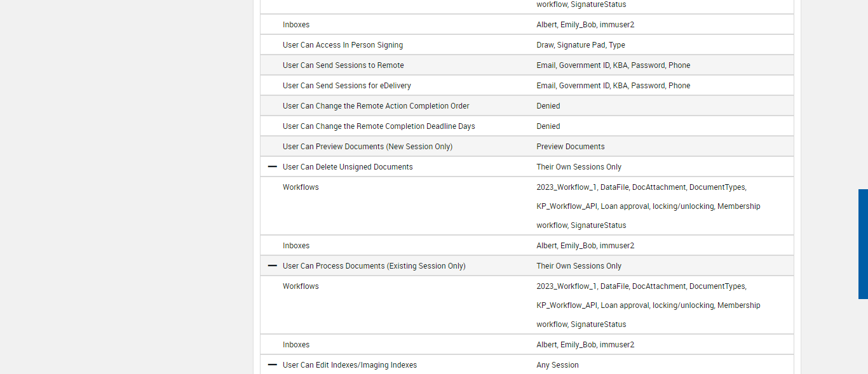The width and height of the screenshot is (868, 374).
Task: Click User Can Change the Remote Action Completion Order
Action: 376,106
